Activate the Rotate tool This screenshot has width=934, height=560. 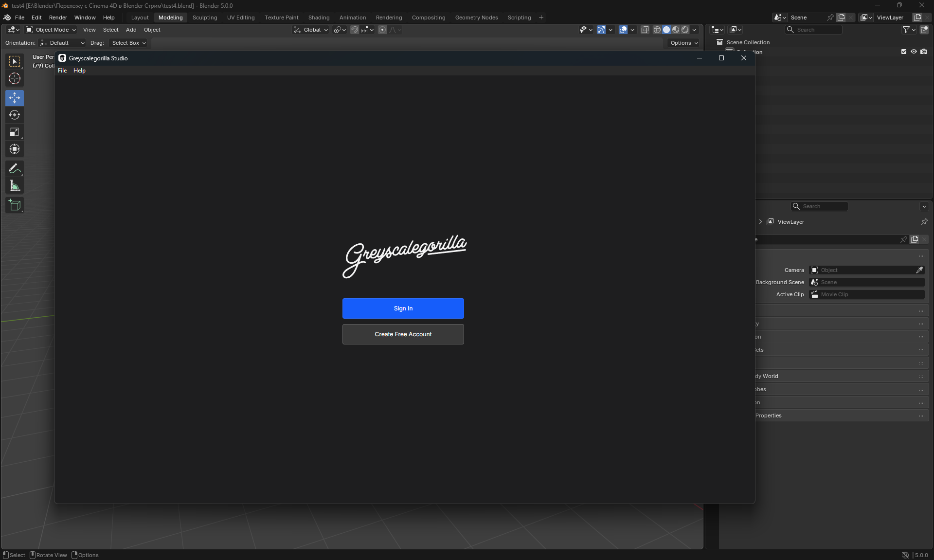15,115
